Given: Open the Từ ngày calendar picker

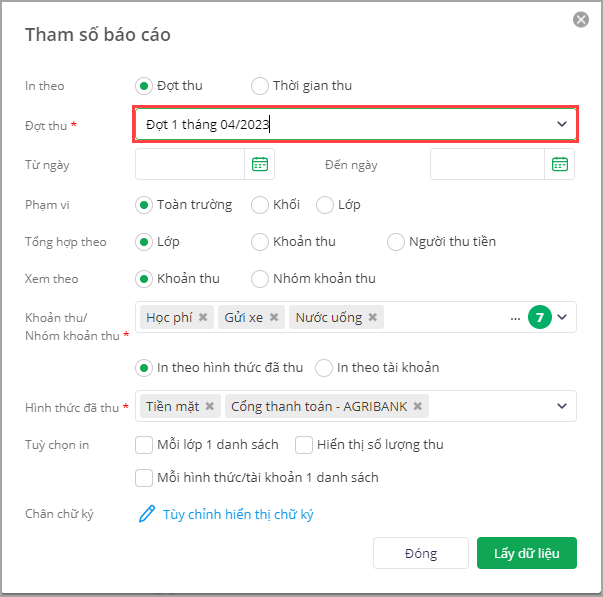Looking at the screenshot, I should [260, 164].
